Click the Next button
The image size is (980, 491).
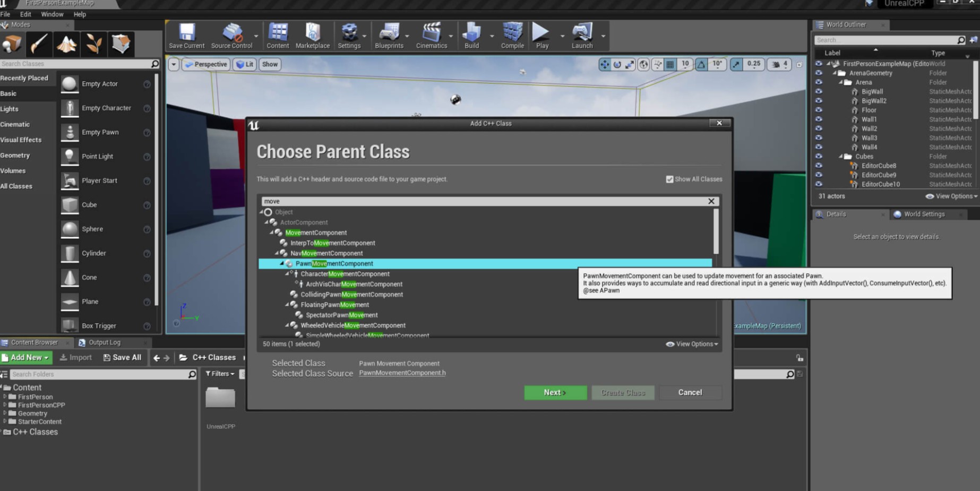coord(555,393)
